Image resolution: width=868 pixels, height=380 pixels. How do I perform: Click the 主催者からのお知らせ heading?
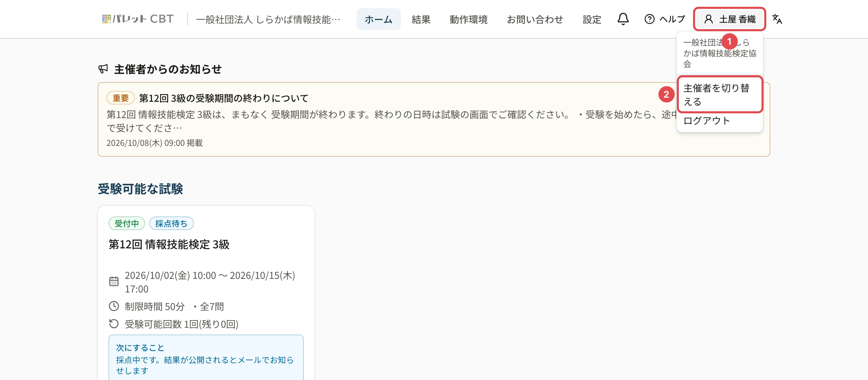click(x=168, y=69)
